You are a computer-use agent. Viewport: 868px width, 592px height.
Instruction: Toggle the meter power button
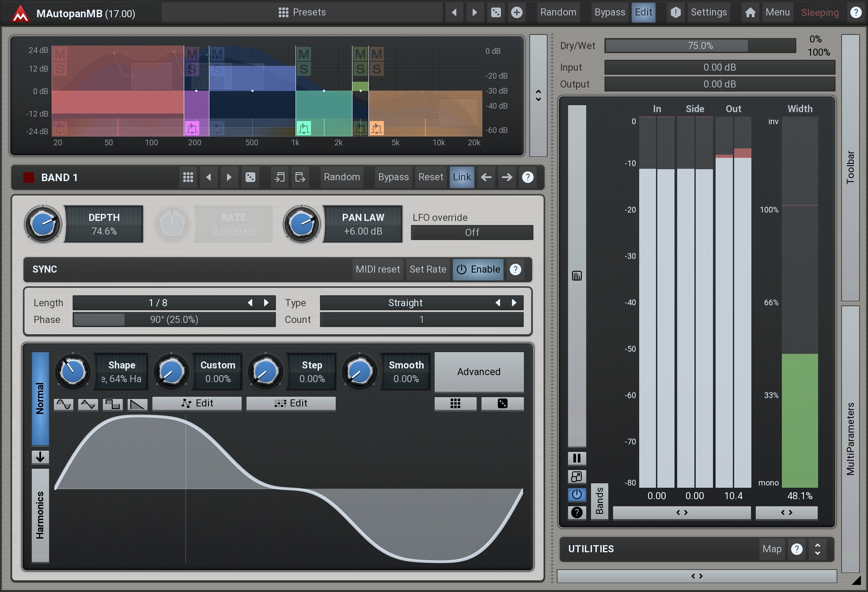[x=577, y=494]
